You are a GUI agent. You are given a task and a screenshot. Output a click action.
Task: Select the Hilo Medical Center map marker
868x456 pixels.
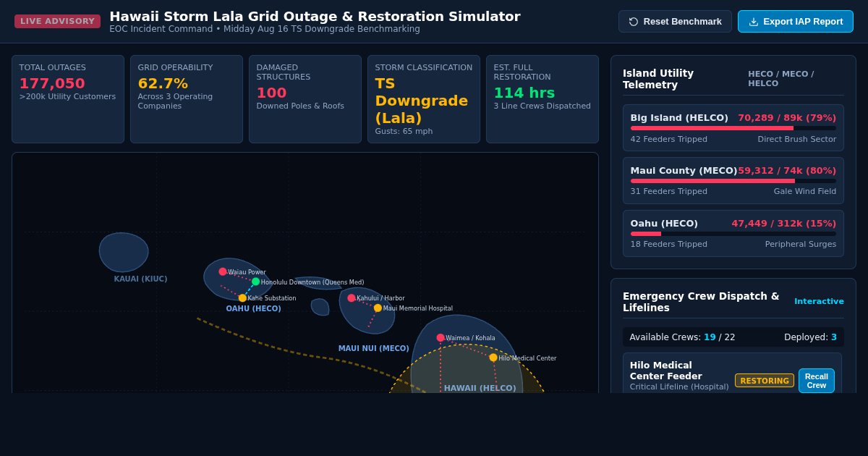tap(493, 358)
